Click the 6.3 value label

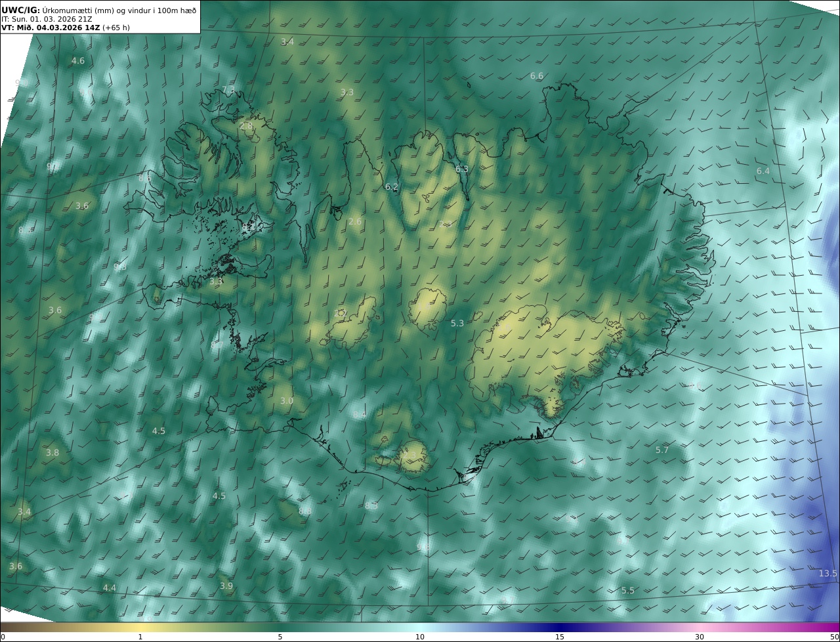click(462, 169)
